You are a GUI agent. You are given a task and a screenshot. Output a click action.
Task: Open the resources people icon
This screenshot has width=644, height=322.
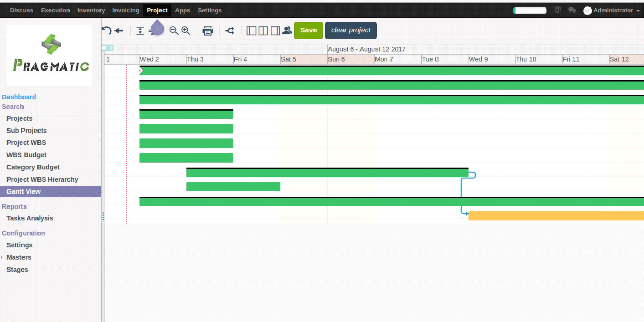click(x=287, y=31)
